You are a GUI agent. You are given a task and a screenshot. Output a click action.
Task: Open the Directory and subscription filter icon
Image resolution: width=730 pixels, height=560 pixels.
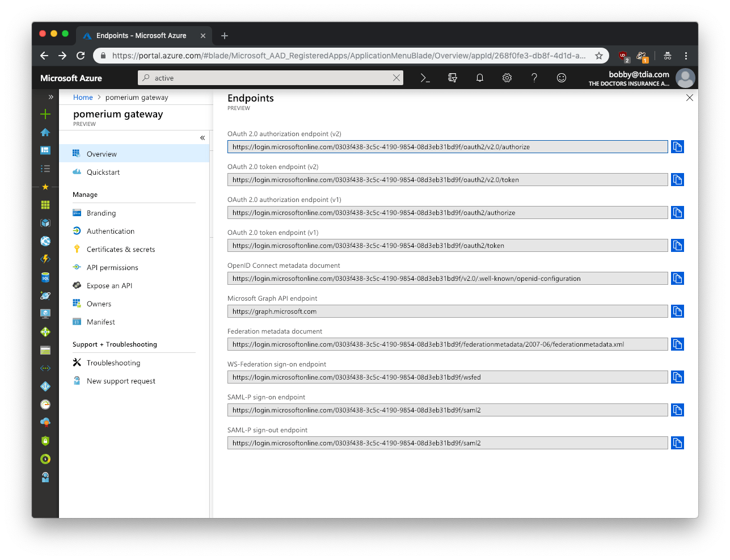pyautogui.click(x=453, y=78)
